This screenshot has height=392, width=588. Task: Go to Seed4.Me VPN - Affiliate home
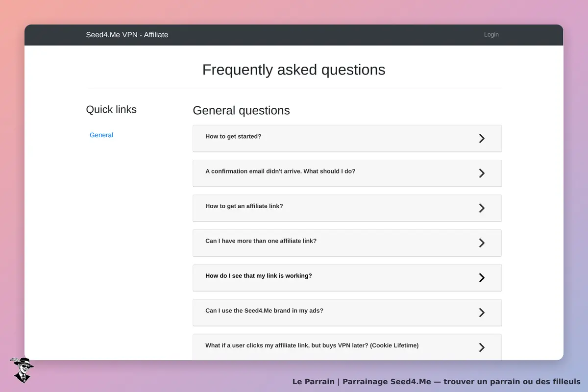127,34
